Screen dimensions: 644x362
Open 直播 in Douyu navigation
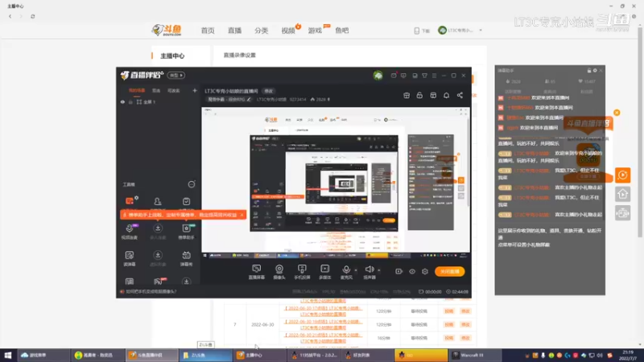coord(234,31)
